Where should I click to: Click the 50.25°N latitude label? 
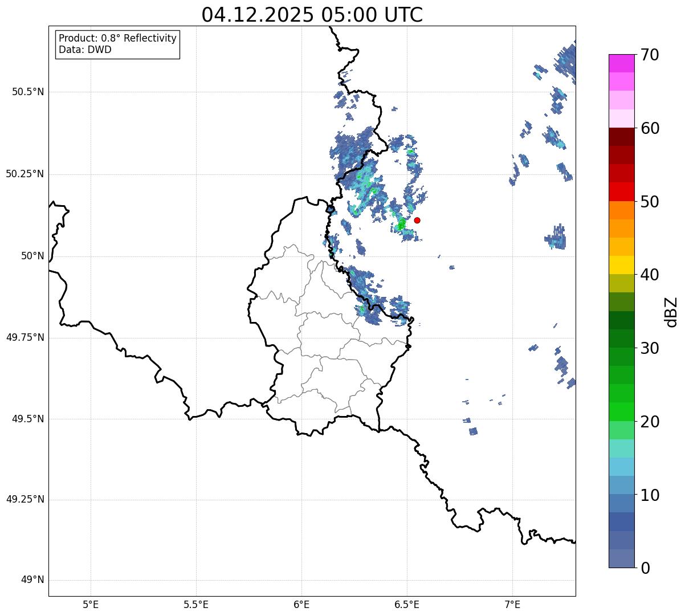click(25, 174)
